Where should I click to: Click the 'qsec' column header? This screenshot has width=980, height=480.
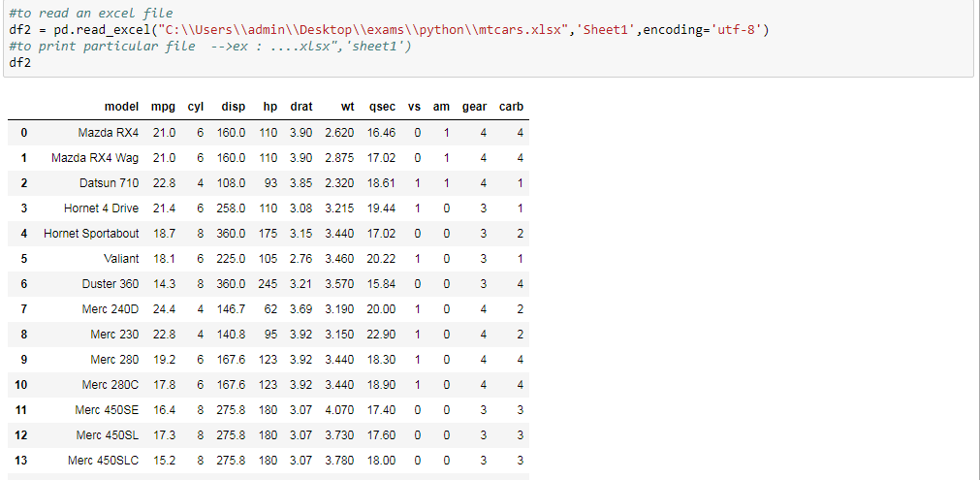pyautogui.click(x=382, y=107)
